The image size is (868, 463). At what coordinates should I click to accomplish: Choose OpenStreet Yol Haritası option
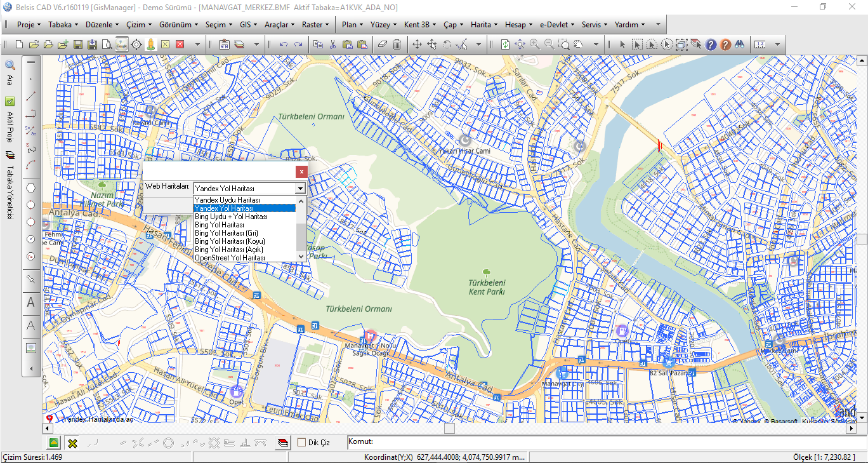(244, 258)
